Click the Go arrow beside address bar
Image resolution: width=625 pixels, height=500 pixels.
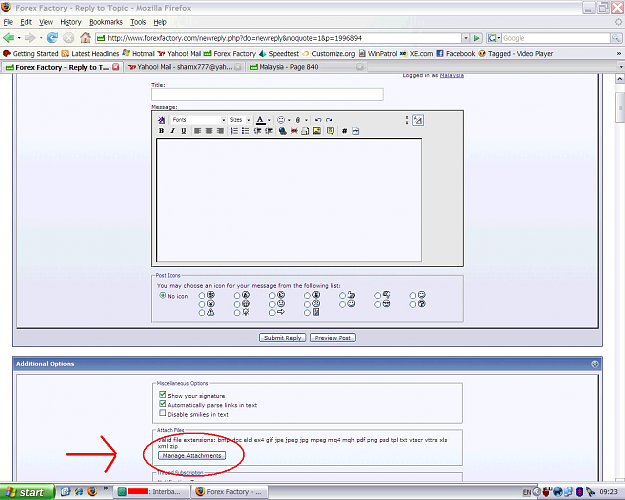[476, 38]
